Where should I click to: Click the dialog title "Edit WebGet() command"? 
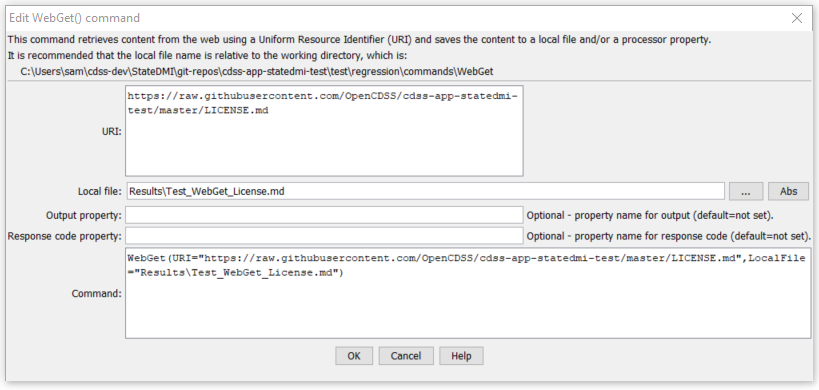[x=74, y=18]
